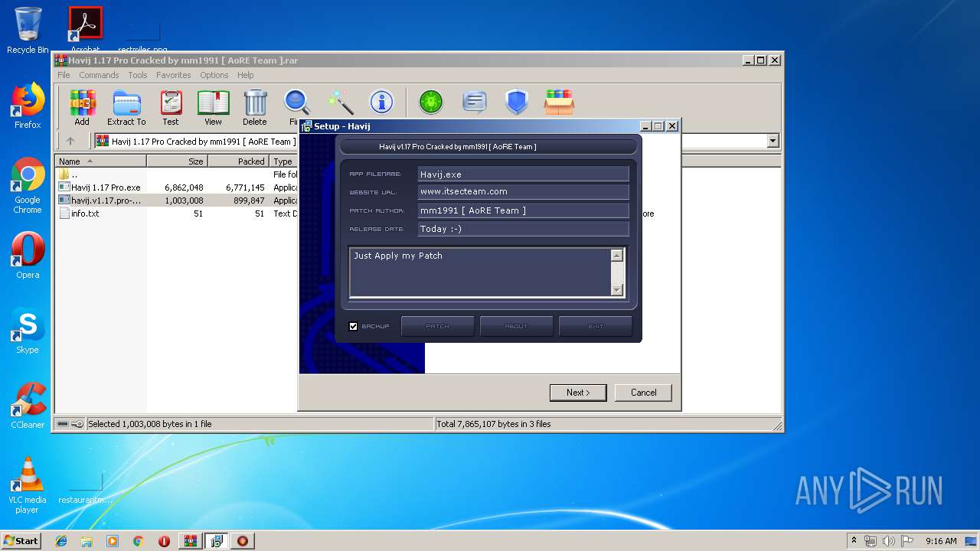The width and height of the screenshot is (980, 551).
Task: Click the Patch Author field
Action: click(x=523, y=210)
